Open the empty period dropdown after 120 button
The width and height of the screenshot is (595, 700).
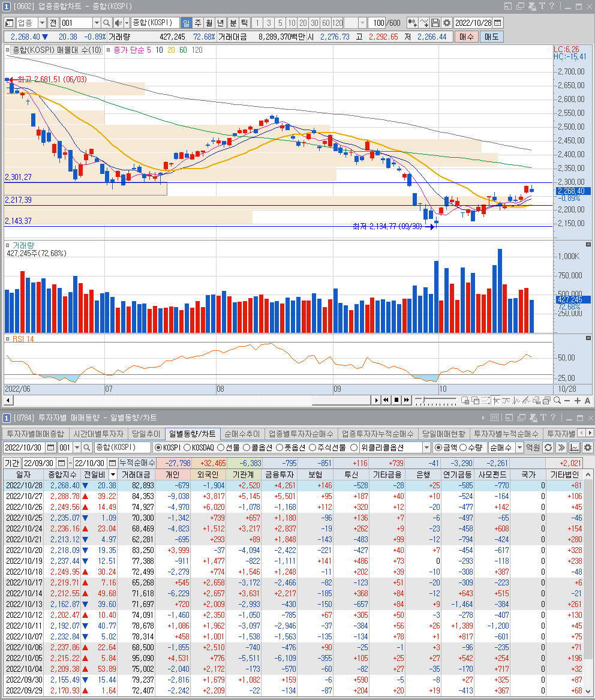tap(362, 23)
